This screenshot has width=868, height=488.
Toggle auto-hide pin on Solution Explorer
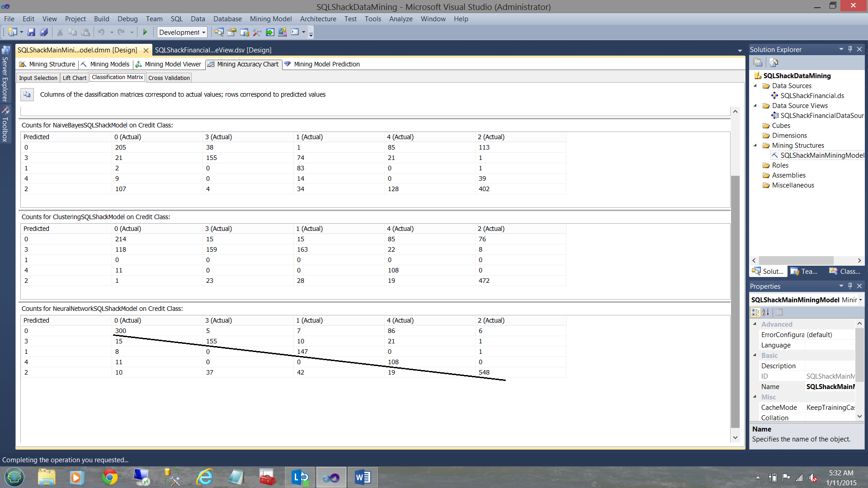coord(850,49)
